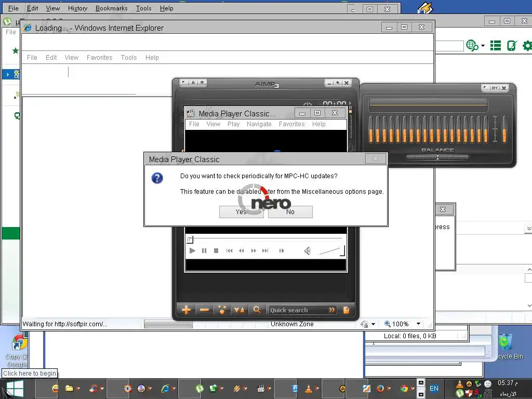532x399 pixels.
Task: Open the Navigate menu in Media Player Classic
Action: pos(259,124)
